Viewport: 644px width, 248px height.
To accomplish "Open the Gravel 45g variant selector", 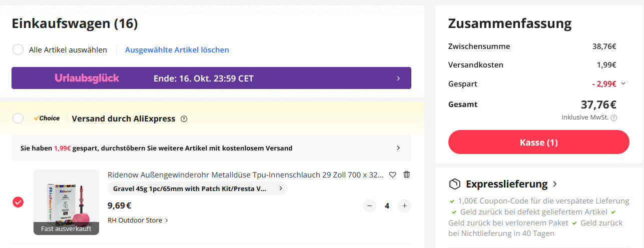I will tap(197, 188).
